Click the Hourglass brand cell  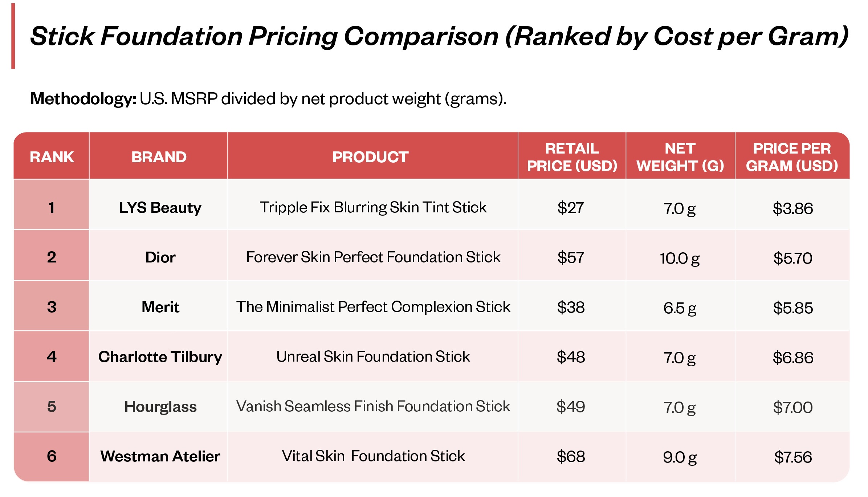(160, 407)
